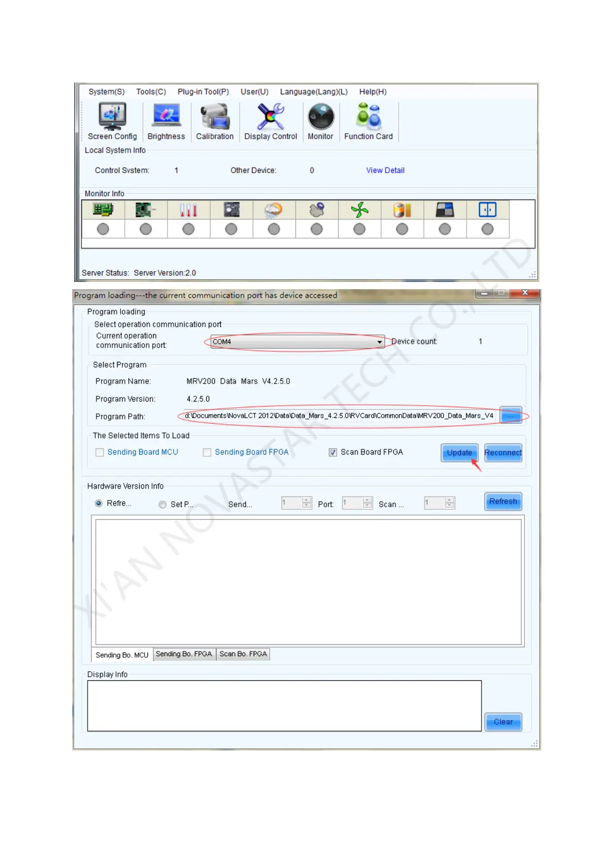Enable the Sending Board FPGA checkbox
This screenshot has height=868, width=614.
click(207, 453)
